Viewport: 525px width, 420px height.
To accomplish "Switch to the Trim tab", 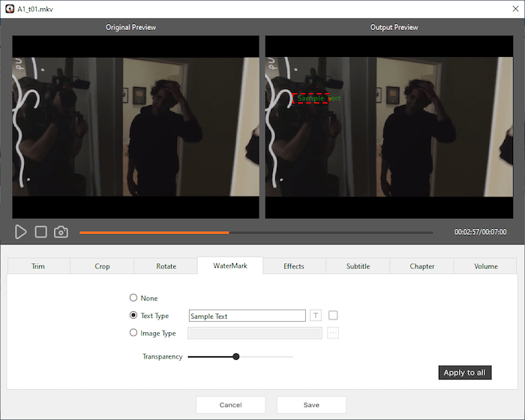I will pos(38,266).
